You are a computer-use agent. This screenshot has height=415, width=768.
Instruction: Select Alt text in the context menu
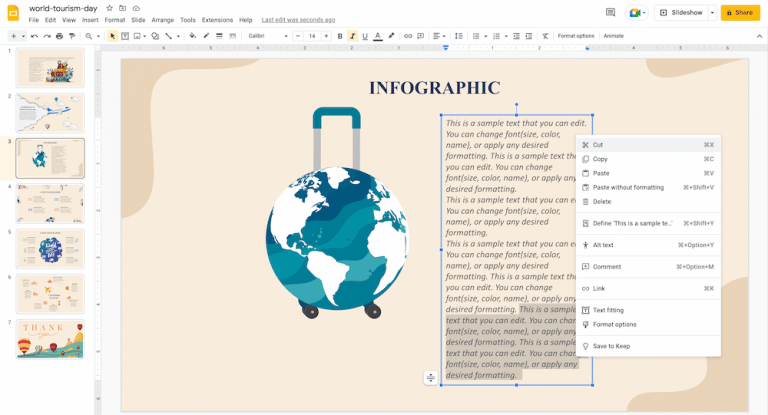pyautogui.click(x=648, y=245)
